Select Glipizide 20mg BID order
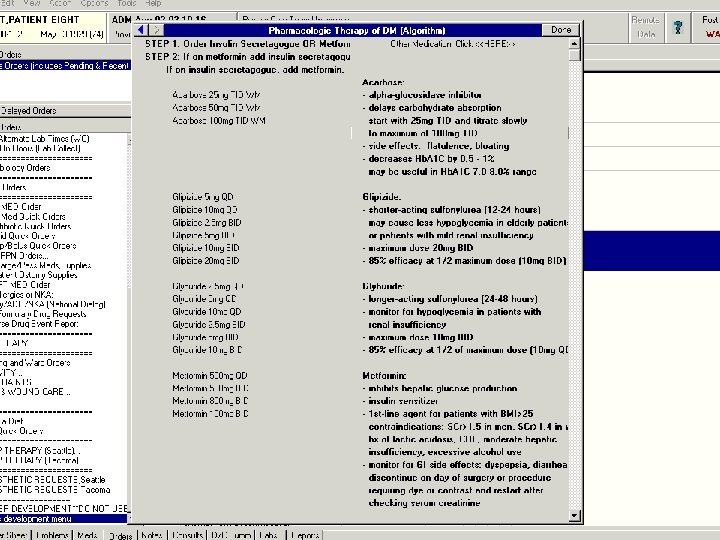Image resolution: width=720 pixels, height=540 pixels. (206, 261)
